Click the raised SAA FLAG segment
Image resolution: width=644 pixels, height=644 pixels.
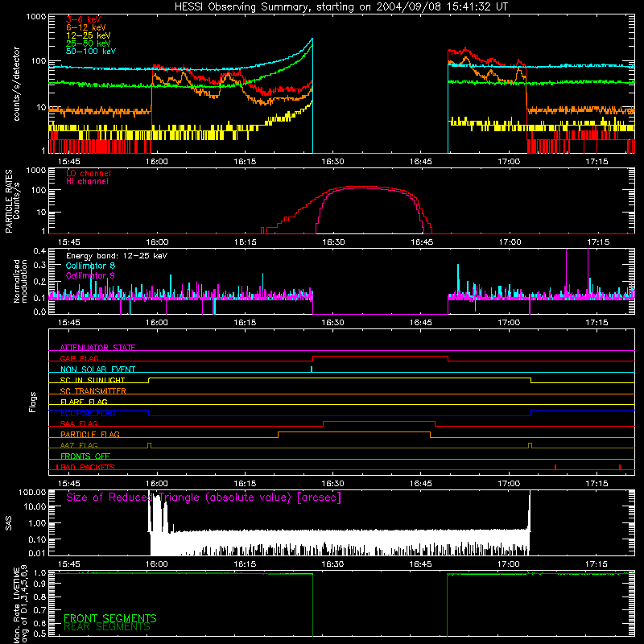coord(379,421)
